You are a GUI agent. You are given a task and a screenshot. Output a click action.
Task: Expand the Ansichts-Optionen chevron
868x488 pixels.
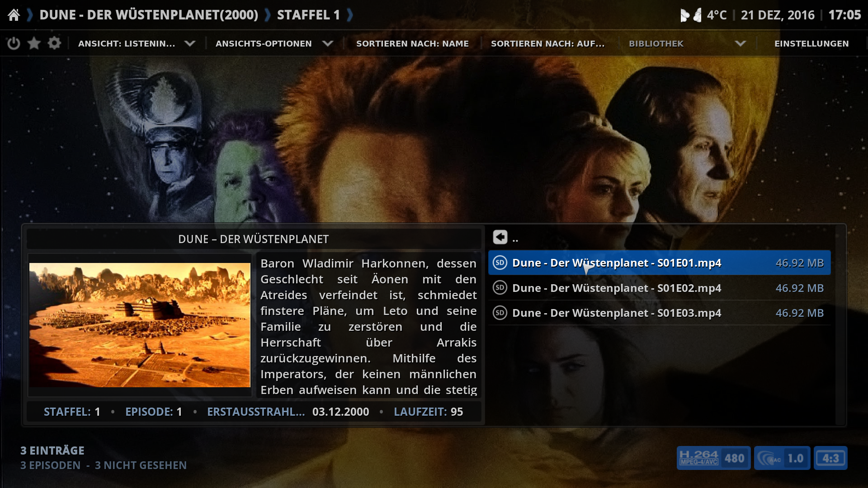click(328, 43)
